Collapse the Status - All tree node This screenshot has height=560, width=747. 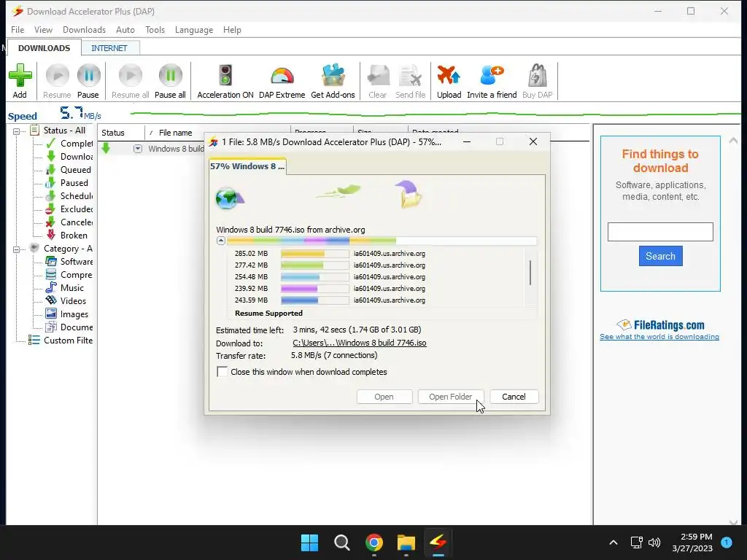pyautogui.click(x=16, y=131)
